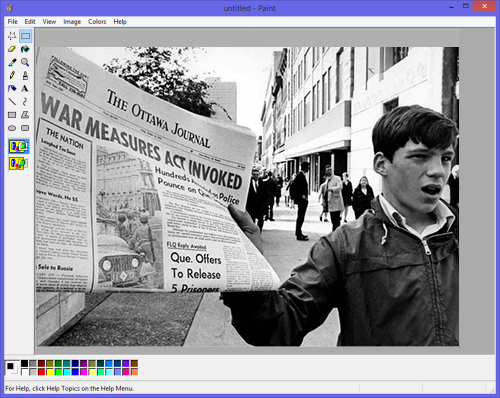
Task: Pick the dark purple swatch
Action: click(84, 363)
